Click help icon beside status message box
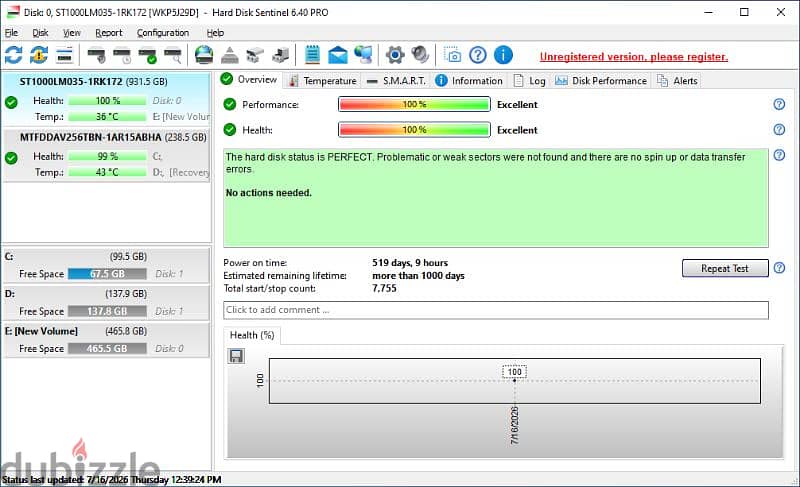The width and height of the screenshot is (800, 487). [779, 155]
